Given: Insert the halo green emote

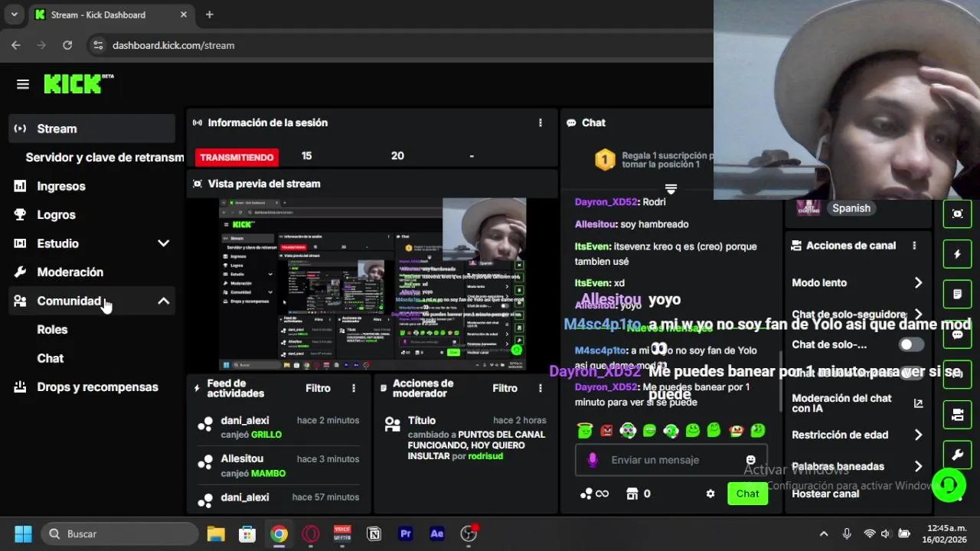Looking at the screenshot, I should 585,430.
